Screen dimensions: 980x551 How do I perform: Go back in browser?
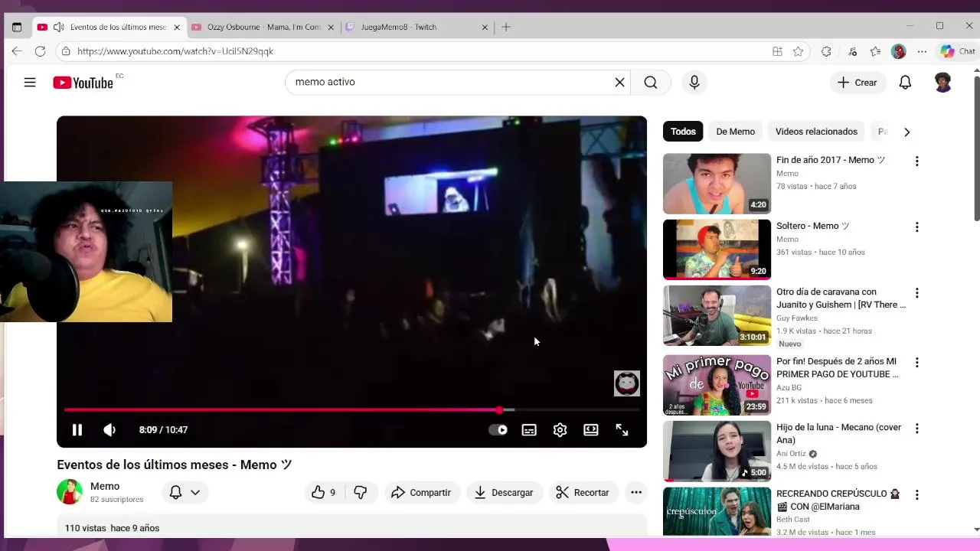pyautogui.click(x=17, y=51)
